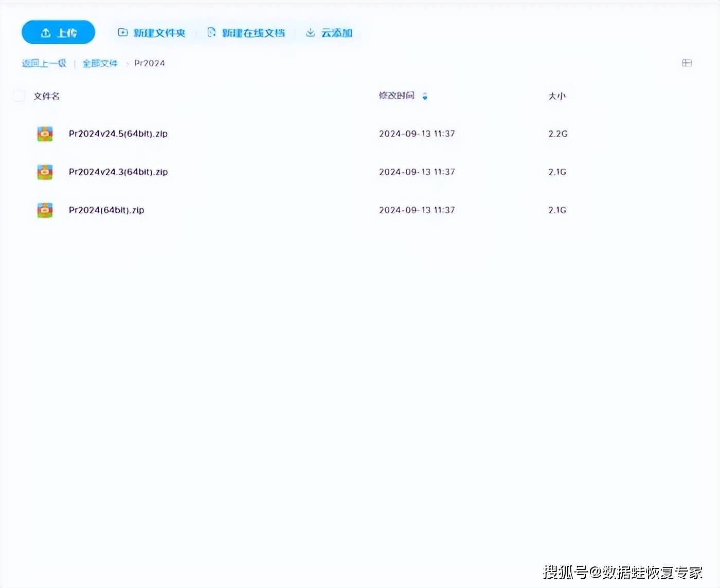720x588 pixels.
Task: Go back using 返回上一级 link
Action: tap(44, 63)
